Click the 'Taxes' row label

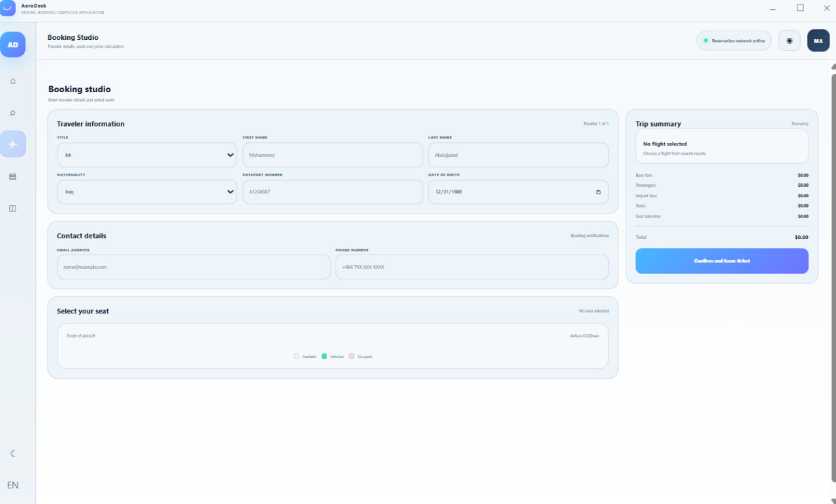click(x=641, y=206)
